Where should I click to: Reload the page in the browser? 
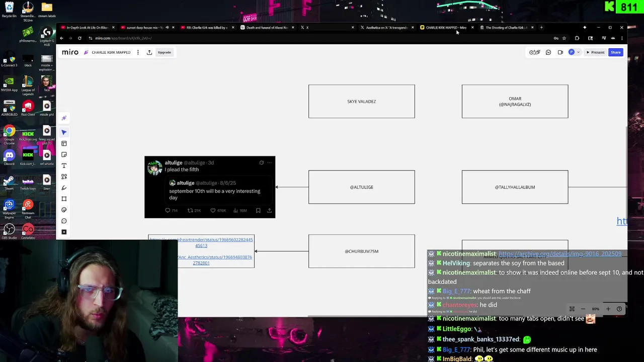coord(79,38)
